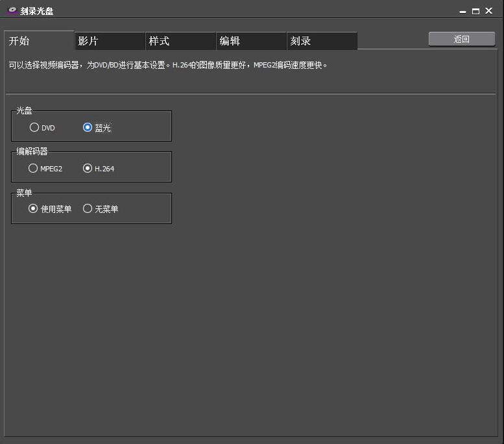The height and width of the screenshot is (444, 504).
Task: Click the 菜单 group label
Action: click(24, 193)
